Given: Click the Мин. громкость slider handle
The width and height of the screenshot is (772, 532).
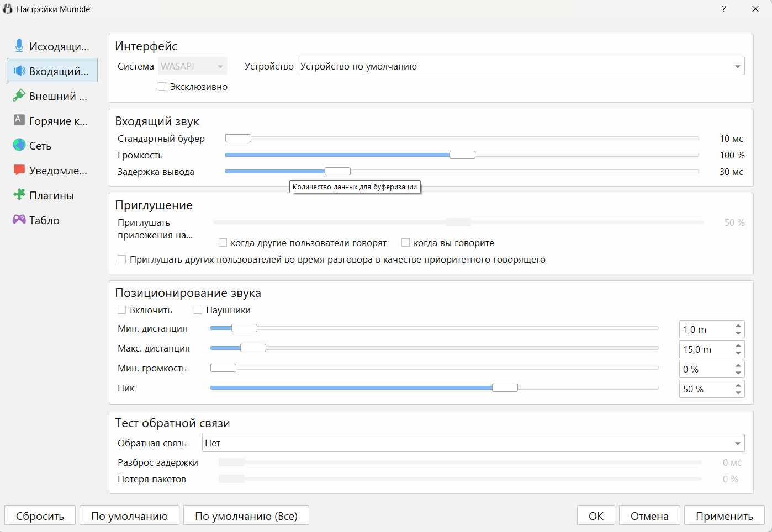Looking at the screenshot, I should 223,368.
